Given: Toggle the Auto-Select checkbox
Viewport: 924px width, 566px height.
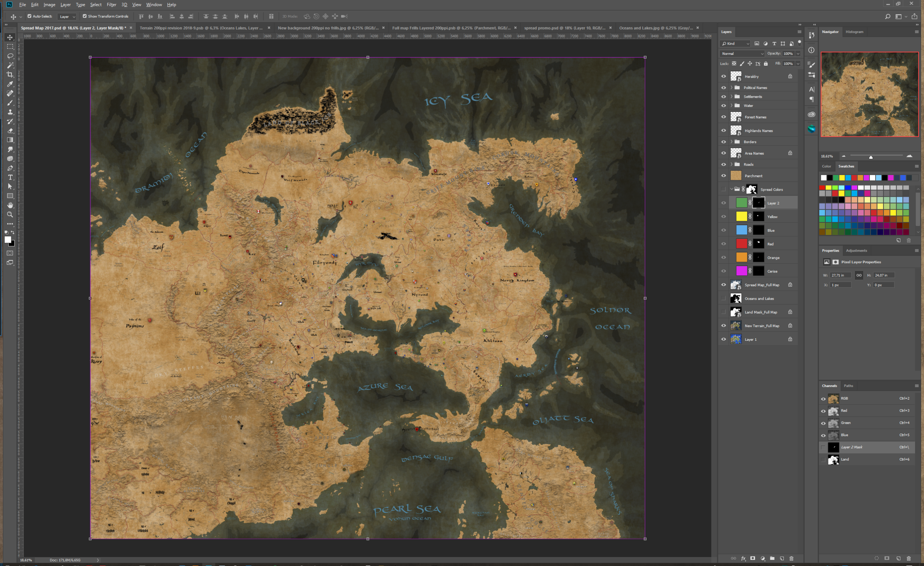Looking at the screenshot, I should (30, 16).
